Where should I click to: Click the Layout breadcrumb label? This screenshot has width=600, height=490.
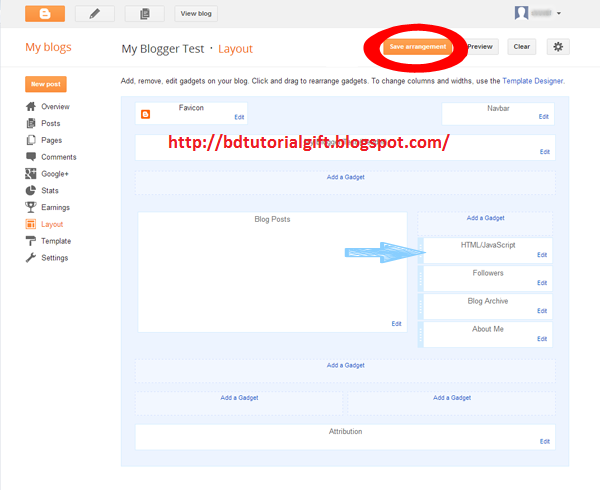coord(235,49)
